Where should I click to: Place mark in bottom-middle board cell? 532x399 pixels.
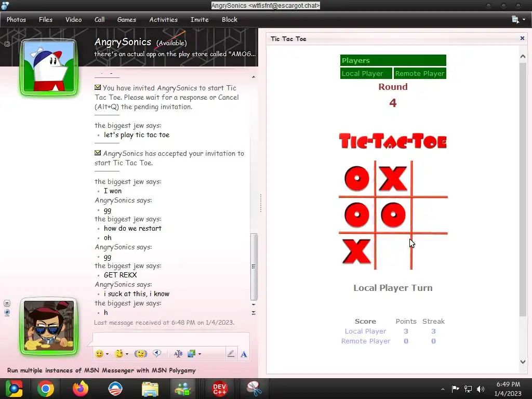393,251
